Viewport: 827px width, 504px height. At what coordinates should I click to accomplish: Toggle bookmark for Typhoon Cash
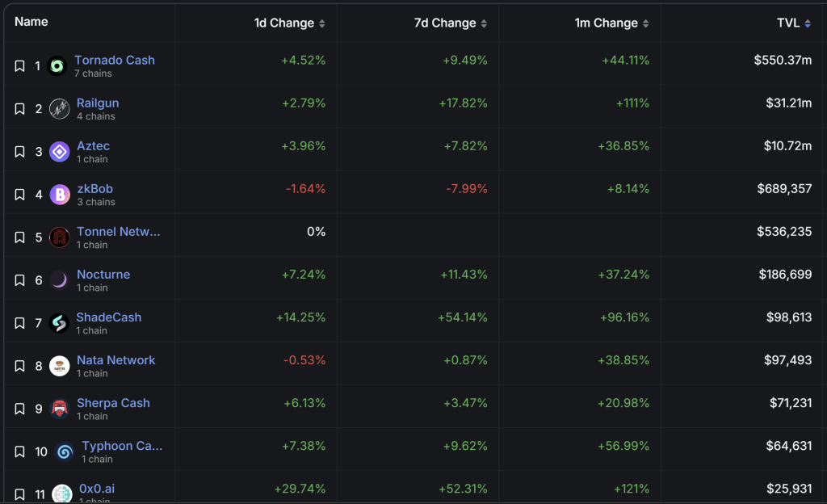pyautogui.click(x=20, y=451)
